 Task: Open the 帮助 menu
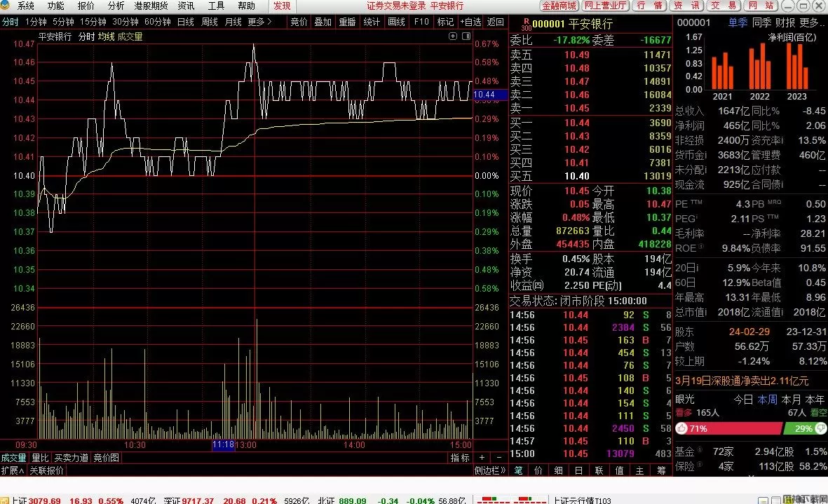click(246, 6)
